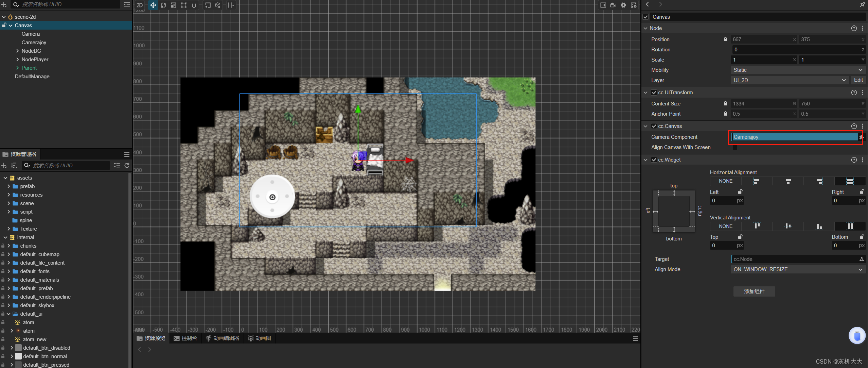This screenshot has width=868, height=368.
Task: Collapse the cc.Widget section
Action: point(645,160)
